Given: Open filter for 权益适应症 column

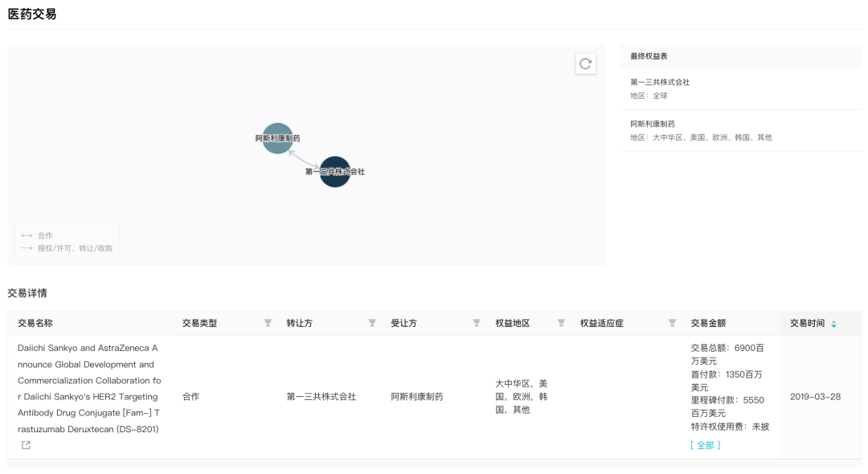Looking at the screenshot, I should (x=672, y=323).
